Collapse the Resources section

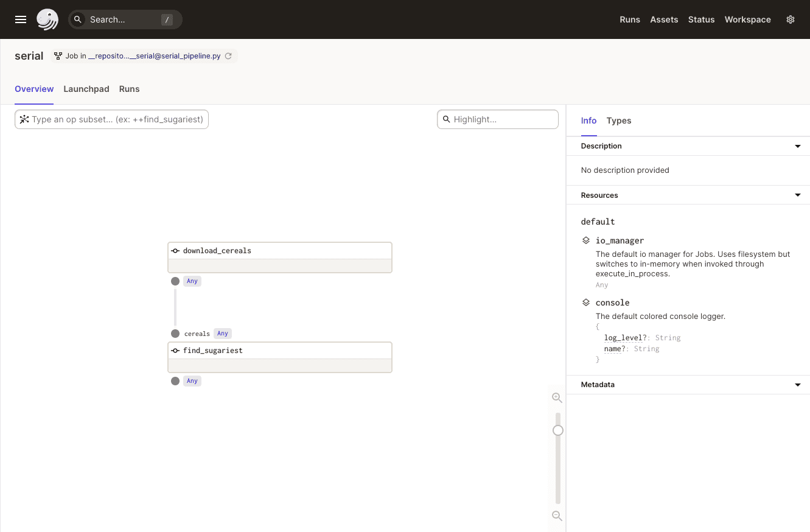(798, 195)
